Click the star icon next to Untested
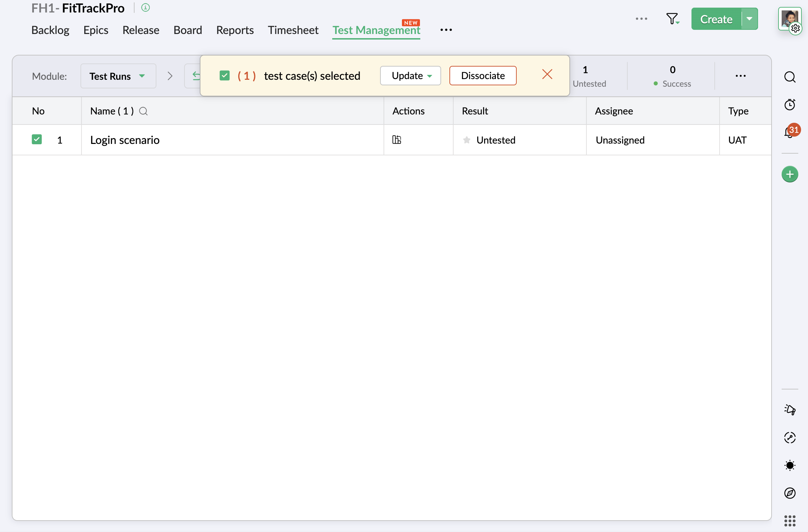The width and height of the screenshot is (808, 532). click(x=467, y=140)
